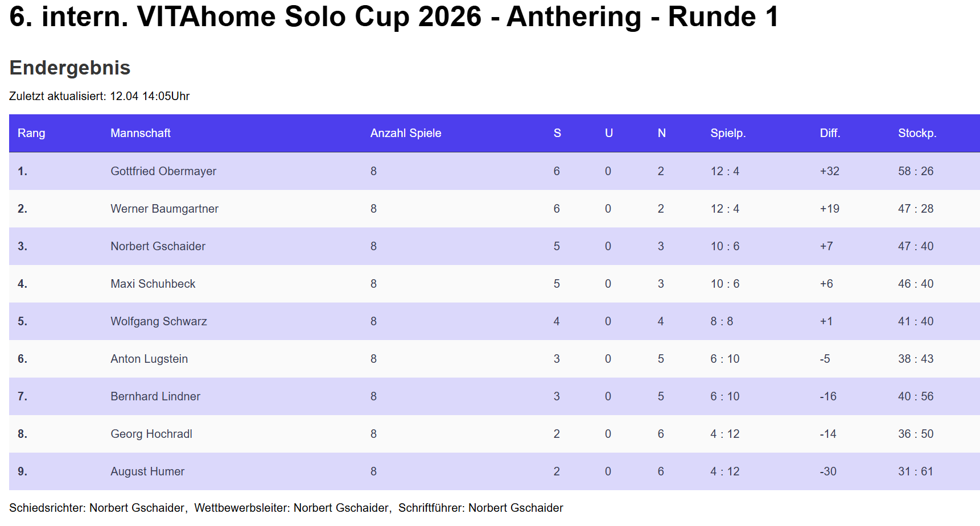Select Gottfried Obermayer in the table
Image resolution: width=980 pixels, height=526 pixels.
tap(163, 171)
